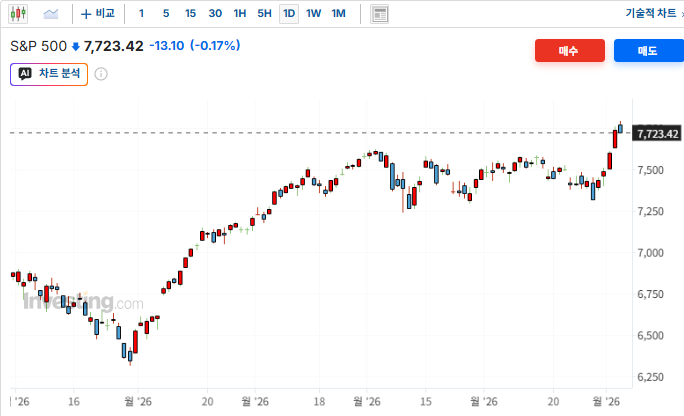This screenshot has width=684, height=416.
Task: Click the red 매수 buy button
Action: (x=570, y=51)
